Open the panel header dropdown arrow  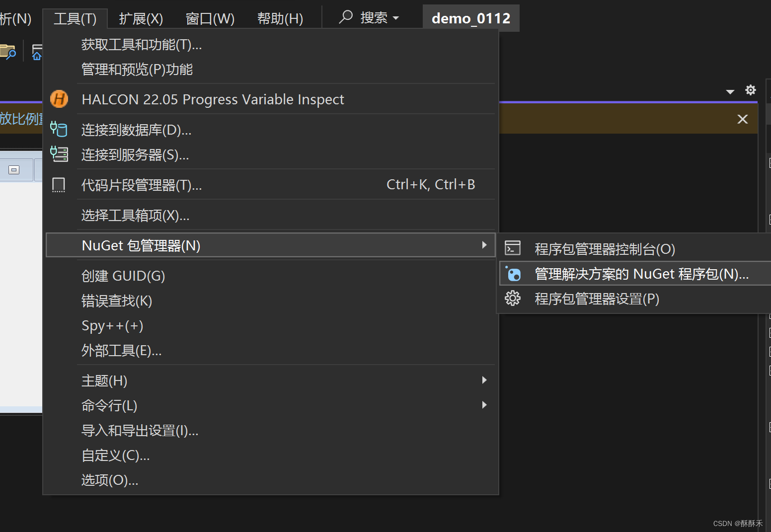(730, 91)
